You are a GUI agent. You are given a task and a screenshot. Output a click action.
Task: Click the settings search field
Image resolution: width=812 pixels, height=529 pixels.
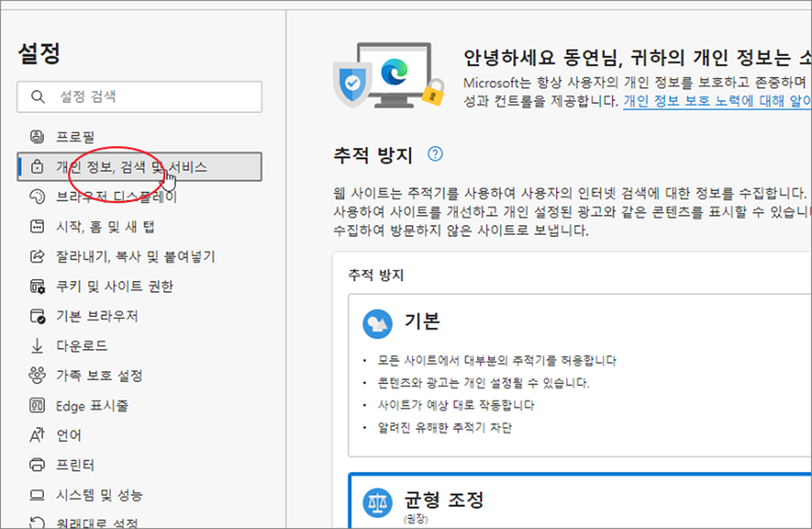(139, 97)
